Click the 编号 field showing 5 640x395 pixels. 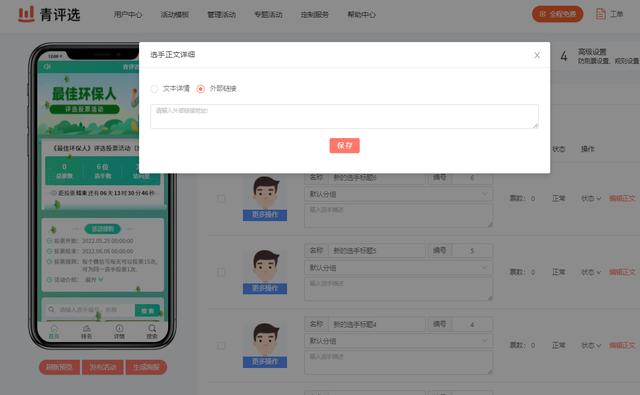(472, 251)
